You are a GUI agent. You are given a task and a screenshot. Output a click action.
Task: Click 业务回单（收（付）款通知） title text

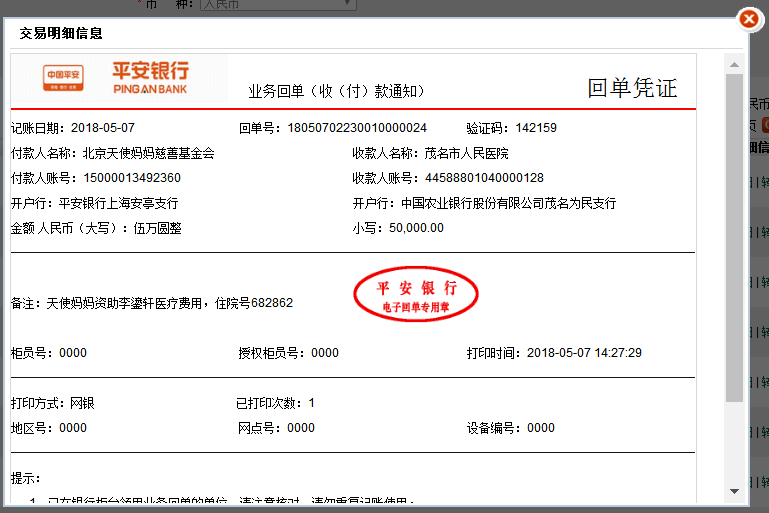pyautogui.click(x=336, y=91)
